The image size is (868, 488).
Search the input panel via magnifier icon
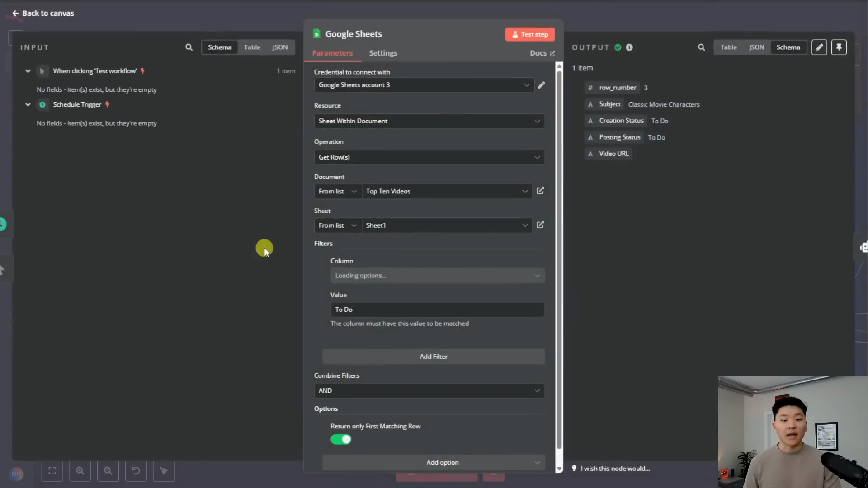pyautogui.click(x=189, y=47)
